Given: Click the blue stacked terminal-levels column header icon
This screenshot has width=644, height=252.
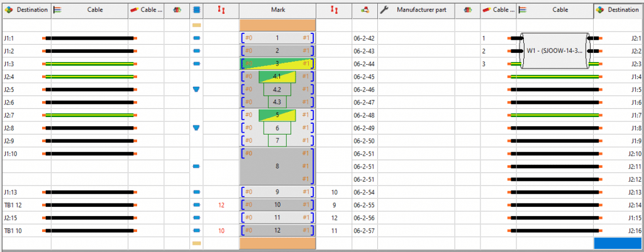Looking at the screenshot, I should pyautogui.click(x=196, y=10).
